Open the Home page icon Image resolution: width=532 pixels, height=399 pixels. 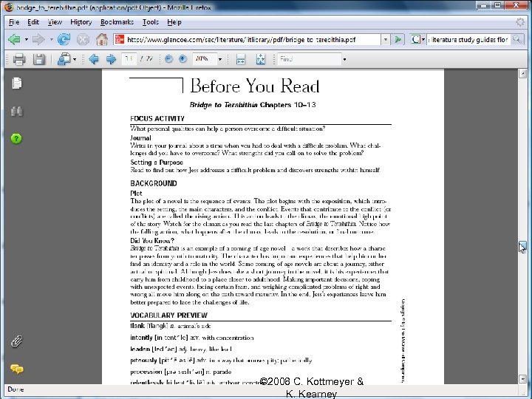point(101,39)
